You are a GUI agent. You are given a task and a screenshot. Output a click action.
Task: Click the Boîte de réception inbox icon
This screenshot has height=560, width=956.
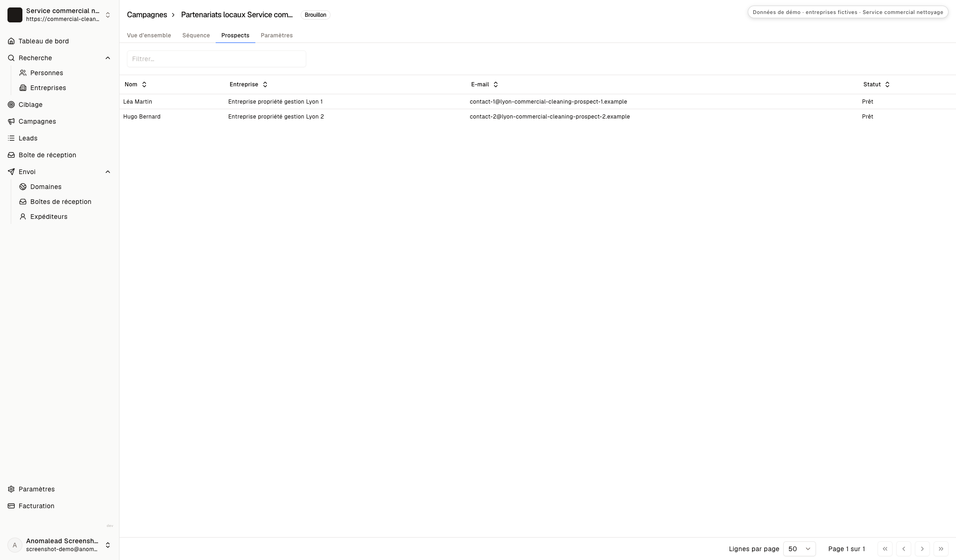point(11,155)
